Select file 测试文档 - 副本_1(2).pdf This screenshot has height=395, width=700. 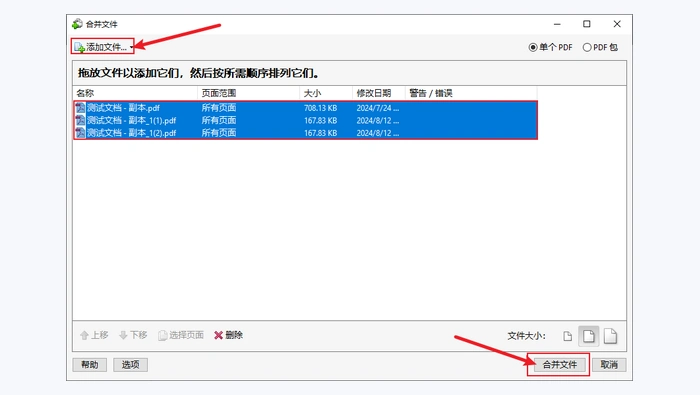[x=305, y=133]
